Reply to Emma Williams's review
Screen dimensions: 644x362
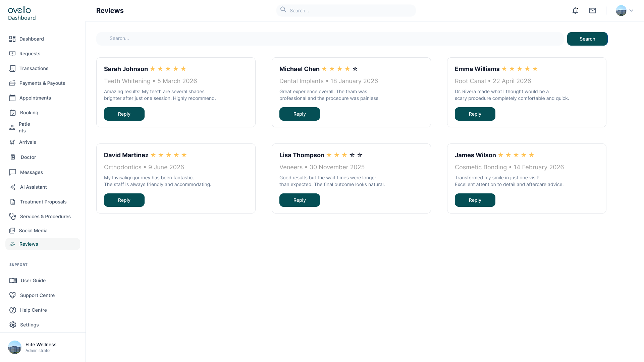(475, 114)
